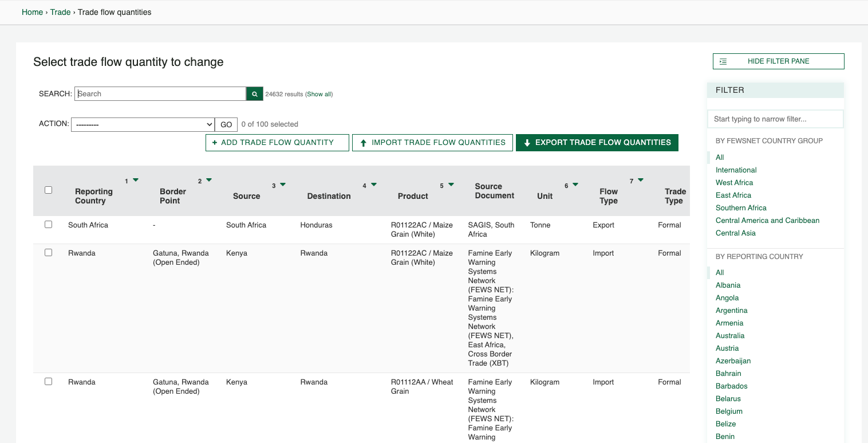Screen dimensions: 868x443
Task: Click the magnifier search submit icon
Action: pos(255,94)
